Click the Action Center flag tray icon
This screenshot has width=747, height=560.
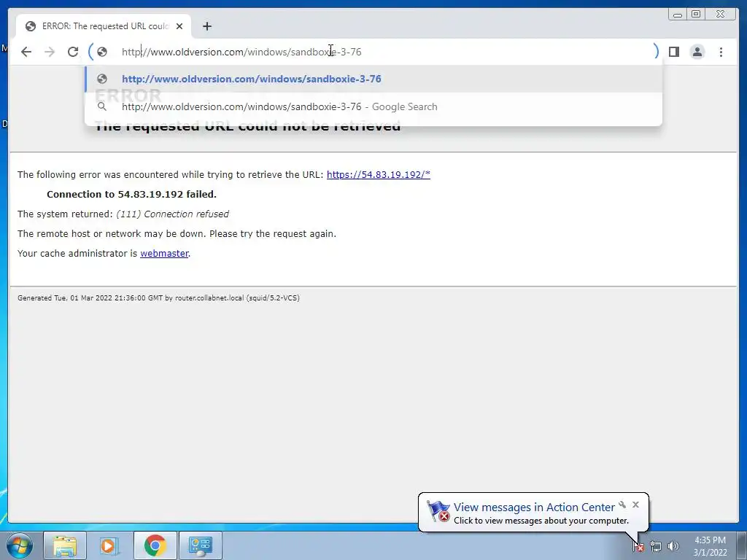click(638, 546)
